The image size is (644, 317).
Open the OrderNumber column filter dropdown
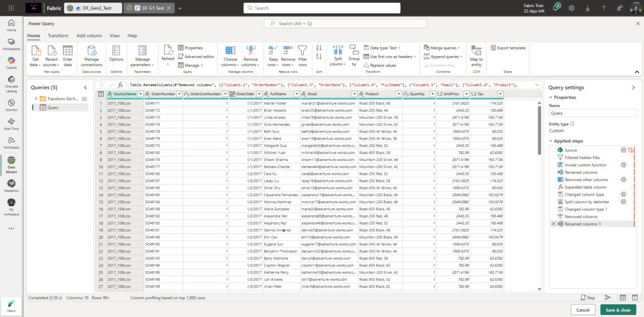coord(179,94)
